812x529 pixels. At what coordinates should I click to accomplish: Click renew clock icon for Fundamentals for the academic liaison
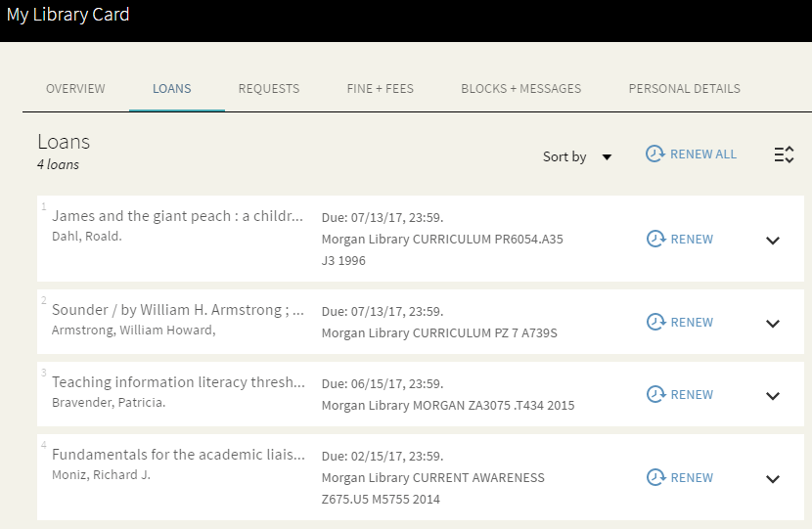click(x=656, y=477)
